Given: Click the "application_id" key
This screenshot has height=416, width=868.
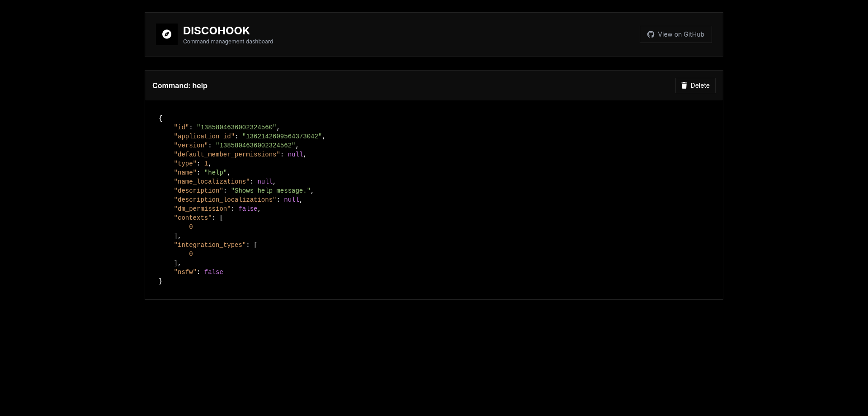Looking at the screenshot, I should (204, 137).
